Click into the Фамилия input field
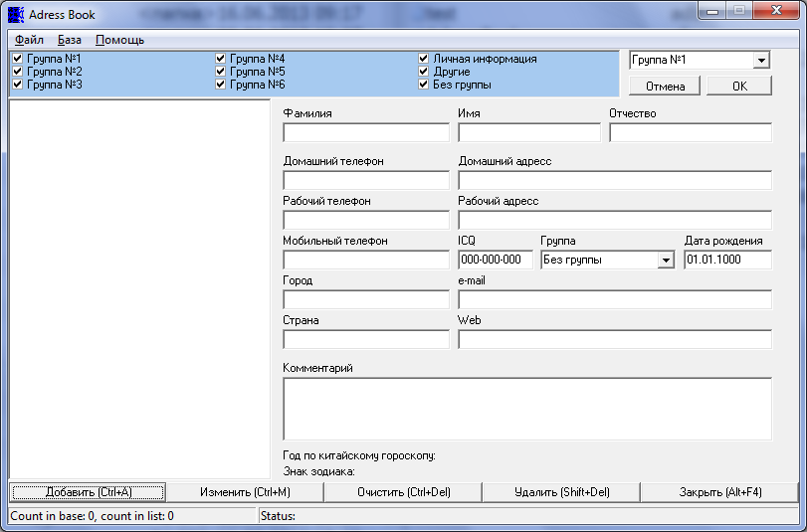This screenshot has height=532, width=807. 366,133
